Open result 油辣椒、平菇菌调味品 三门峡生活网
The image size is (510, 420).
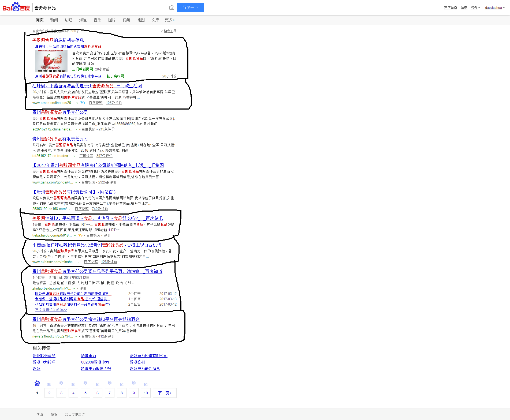(87, 86)
